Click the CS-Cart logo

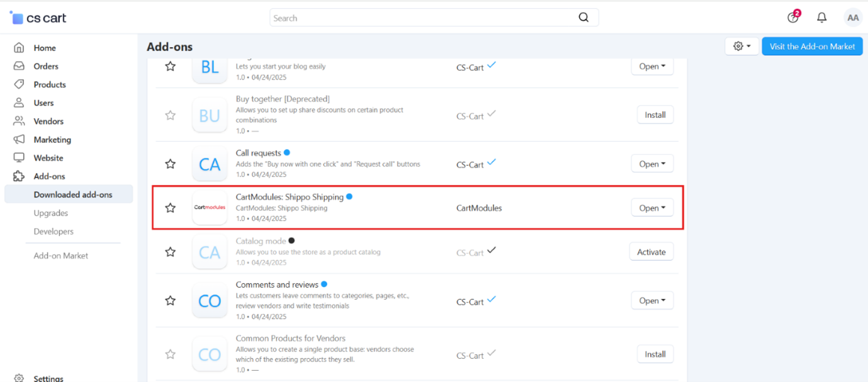tap(38, 18)
